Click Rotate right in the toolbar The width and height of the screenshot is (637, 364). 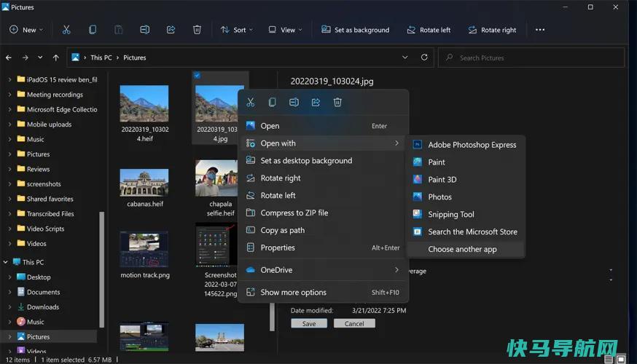(x=492, y=30)
